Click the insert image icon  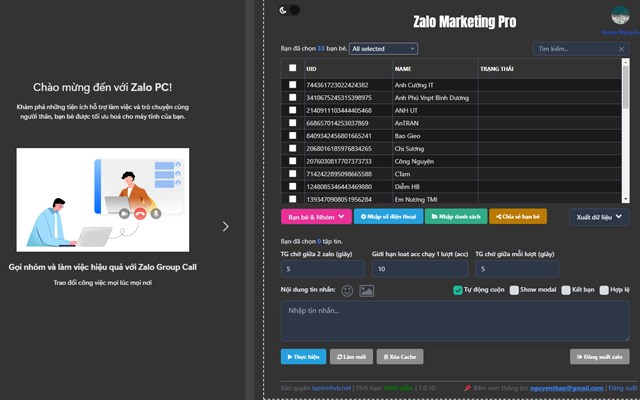(367, 291)
